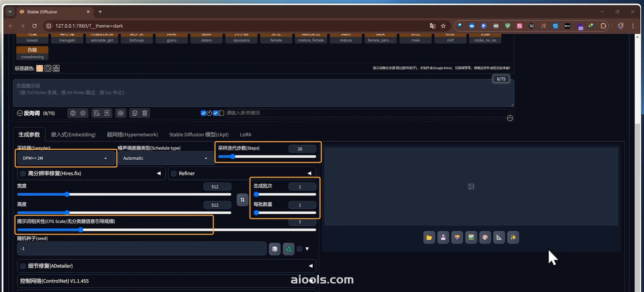Open the tab search dropdown arrow

click(10, 11)
